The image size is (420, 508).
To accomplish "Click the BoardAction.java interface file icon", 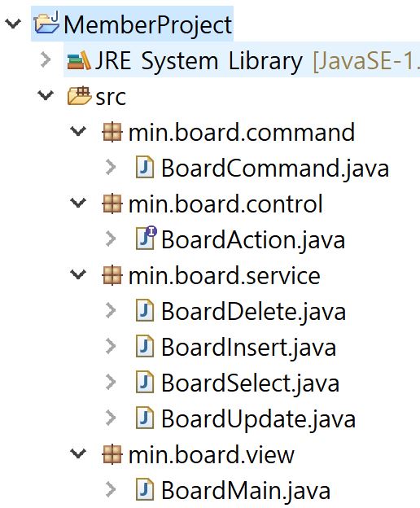I will coord(146,238).
